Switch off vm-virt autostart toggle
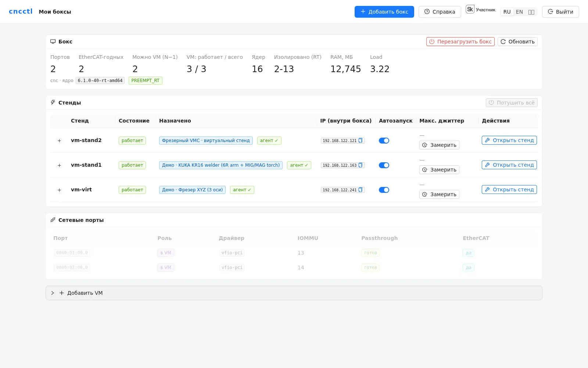Viewport: 588px width, 368px height. point(384,190)
